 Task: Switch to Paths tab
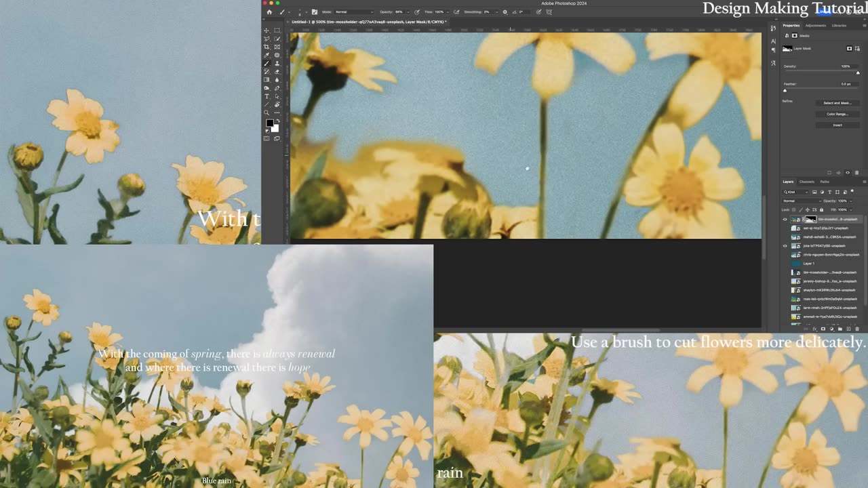[x=825, y=182]
